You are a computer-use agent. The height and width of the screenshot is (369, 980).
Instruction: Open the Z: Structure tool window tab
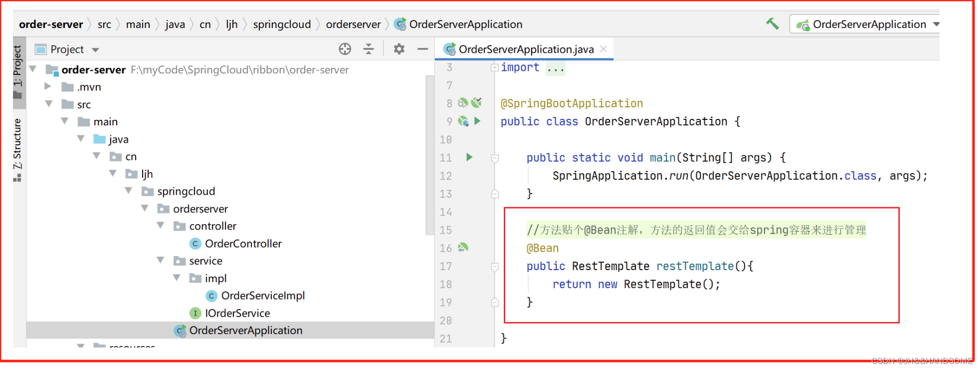coord(18,150)
